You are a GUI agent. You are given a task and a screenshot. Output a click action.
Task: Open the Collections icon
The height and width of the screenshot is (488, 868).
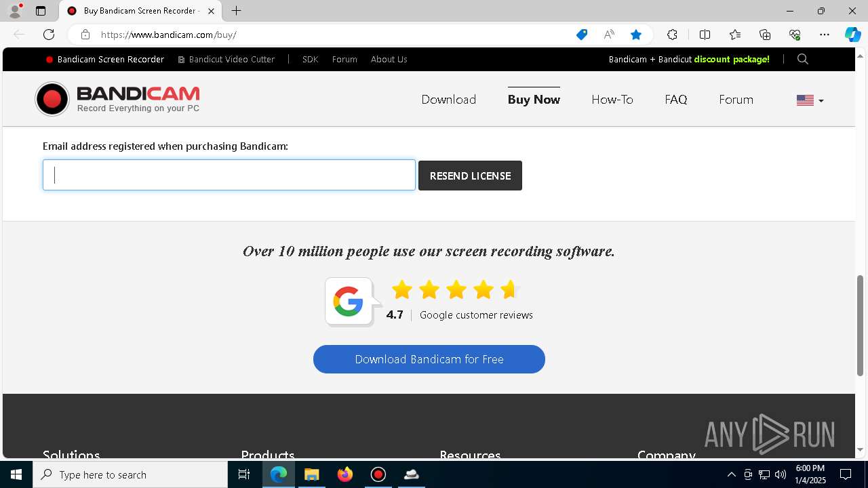(x=765, y=35)
